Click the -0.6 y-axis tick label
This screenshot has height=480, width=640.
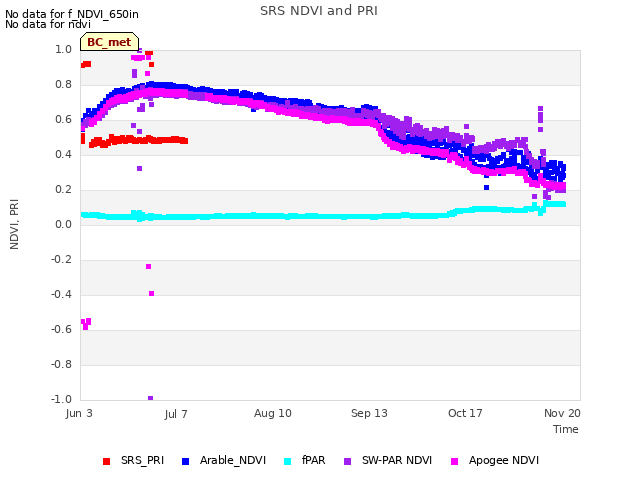[61, 329]
